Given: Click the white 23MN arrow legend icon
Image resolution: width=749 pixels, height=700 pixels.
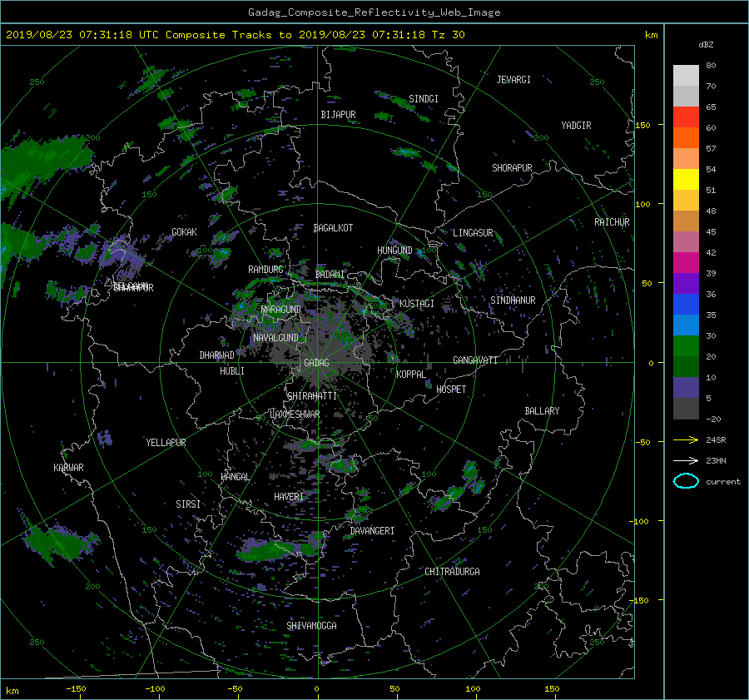Looking at the screenshot, I should (686, 460).
